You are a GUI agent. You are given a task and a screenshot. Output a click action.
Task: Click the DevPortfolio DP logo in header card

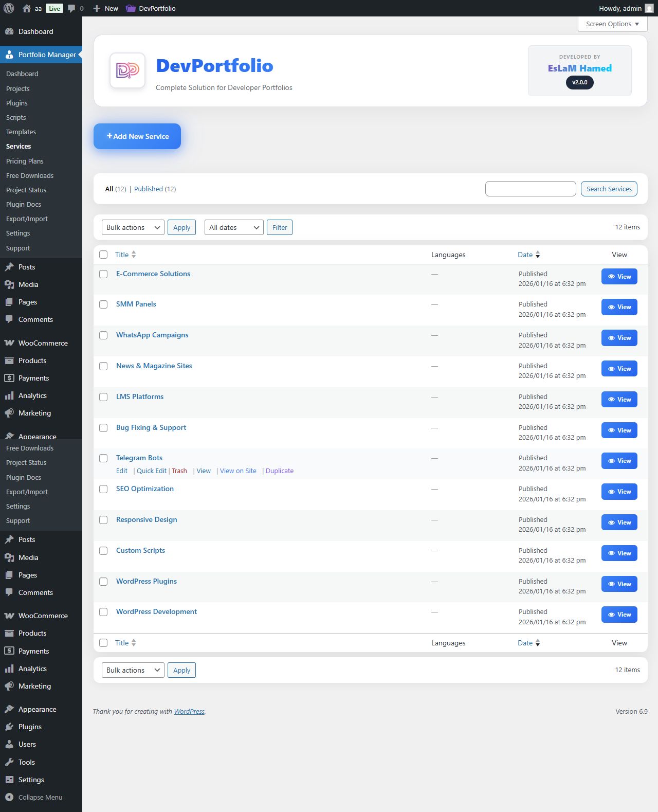click(127, 70)
